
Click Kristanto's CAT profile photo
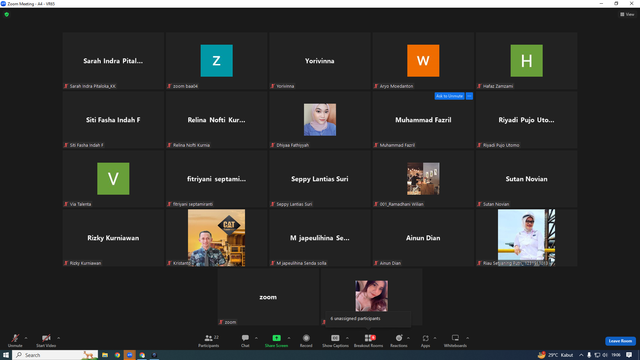[x=216, y=238]
